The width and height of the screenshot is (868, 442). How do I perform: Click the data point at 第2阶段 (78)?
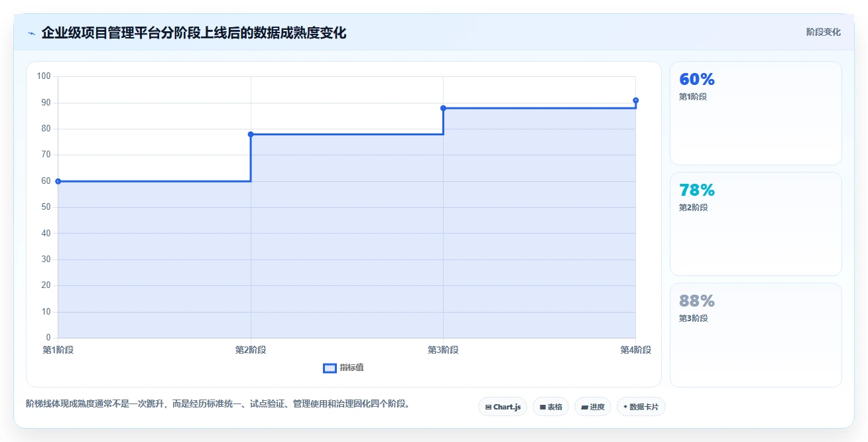(x=251, y=134)
